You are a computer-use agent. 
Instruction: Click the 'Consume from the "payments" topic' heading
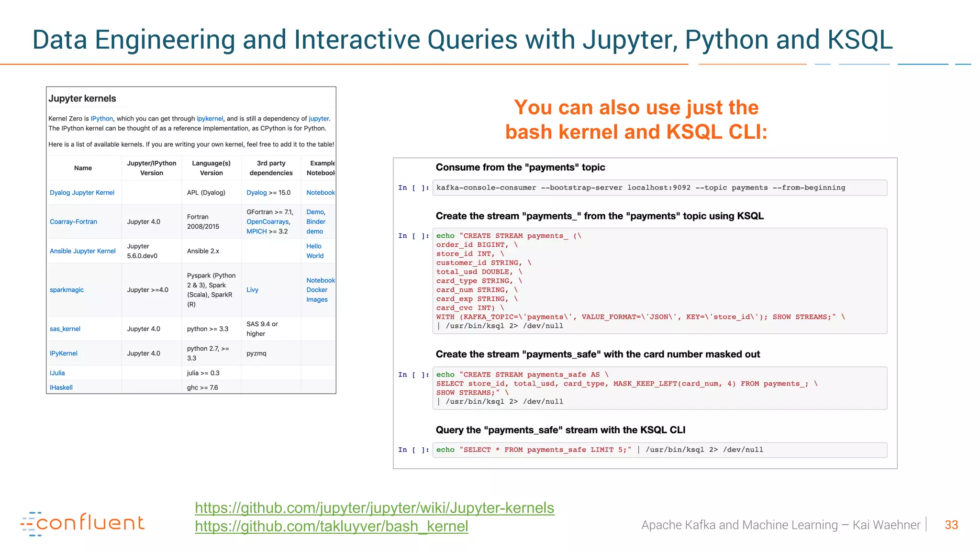520,167
